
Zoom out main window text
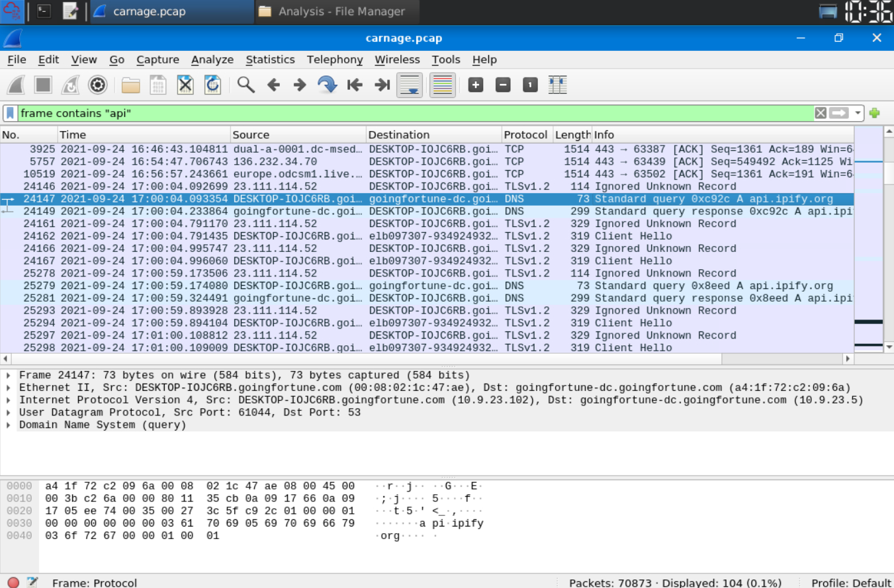tap(503, 85)
